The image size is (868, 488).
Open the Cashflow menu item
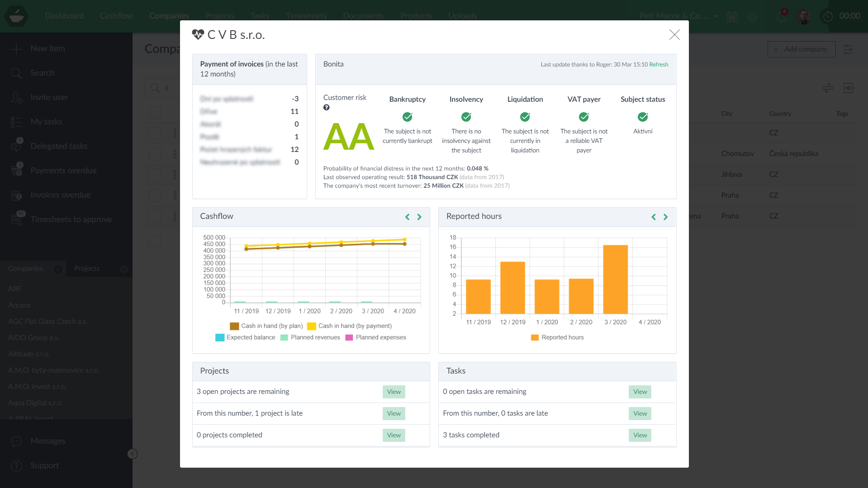116,16
